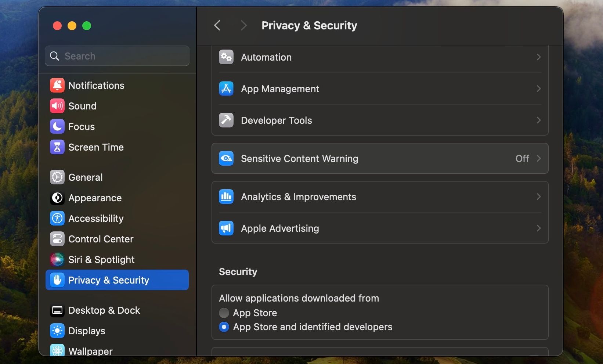The width and height of the screenshot is (603, 364).
Task: Click the forward navigation arrow
Action: point(243,25)
